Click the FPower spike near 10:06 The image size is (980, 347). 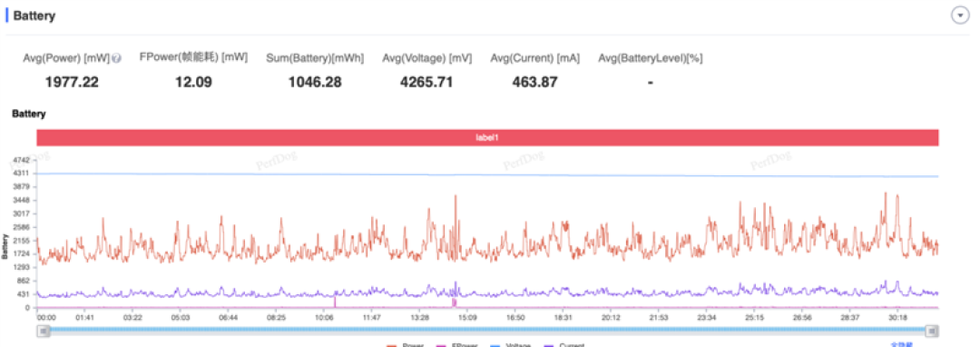335,302
